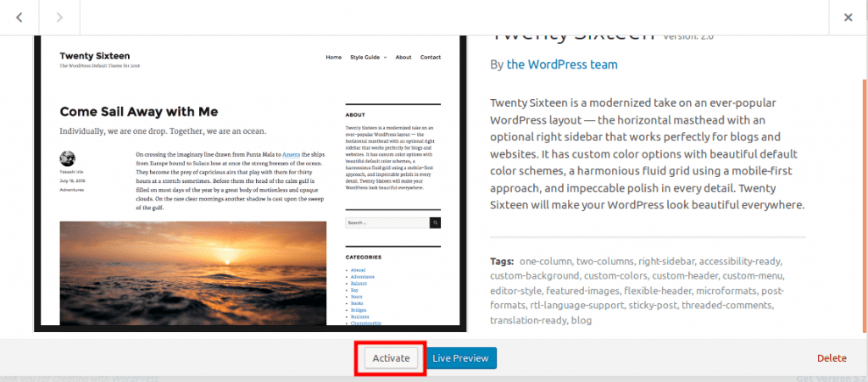Open Contact in the preview navigation
Image resolution: width=868 pixels, height=382 pixels.
point(430,58)
